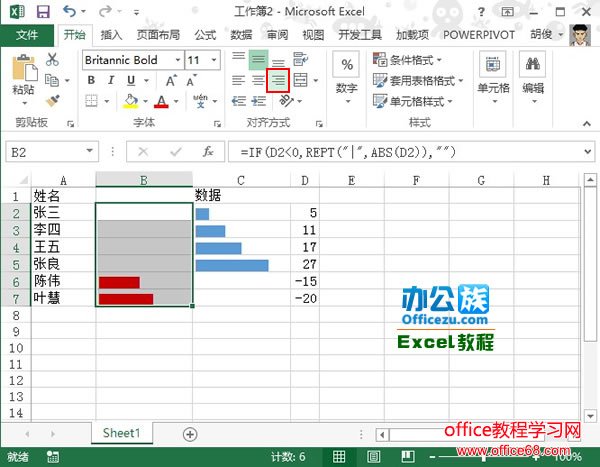This screenshot has height=467, width=600.
Task: Decrease indent in alignment group
Action: (x=239, y=101)
